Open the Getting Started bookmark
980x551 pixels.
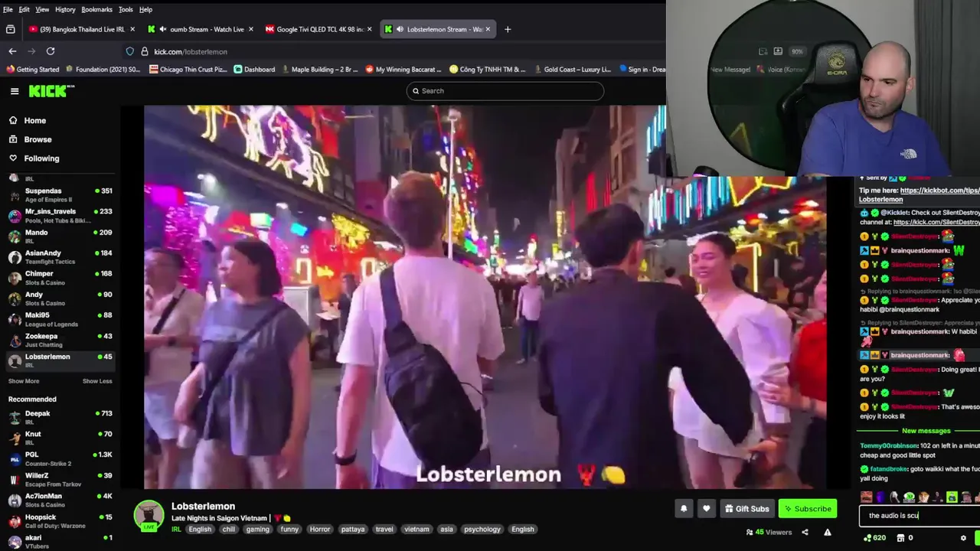point(31,69)
